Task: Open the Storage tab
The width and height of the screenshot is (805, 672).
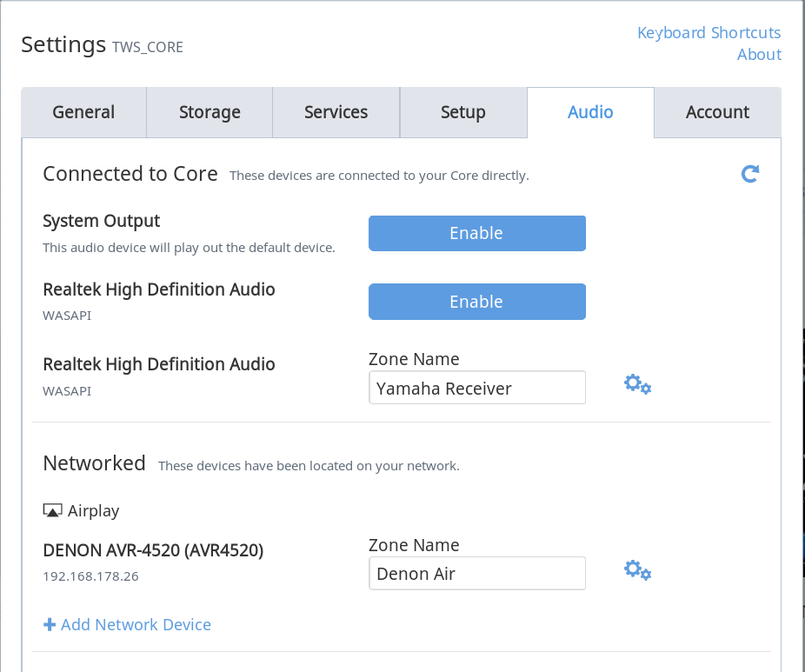Action: coord(210,112)
